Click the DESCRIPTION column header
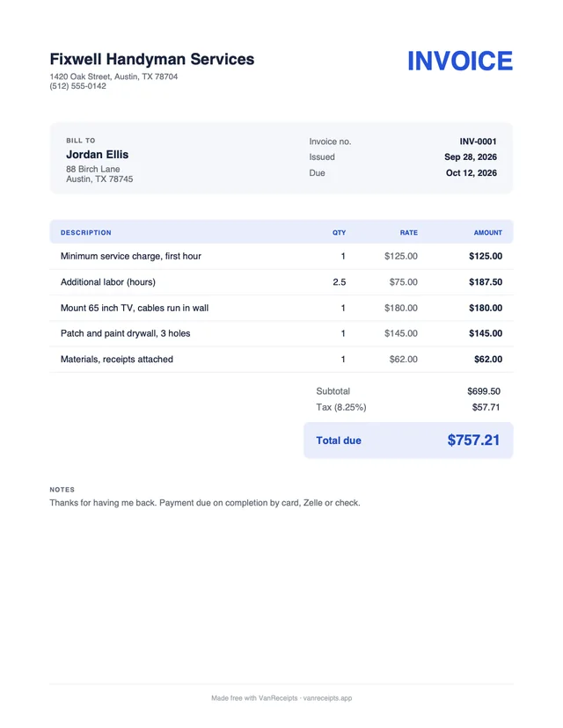 [86, 233]
